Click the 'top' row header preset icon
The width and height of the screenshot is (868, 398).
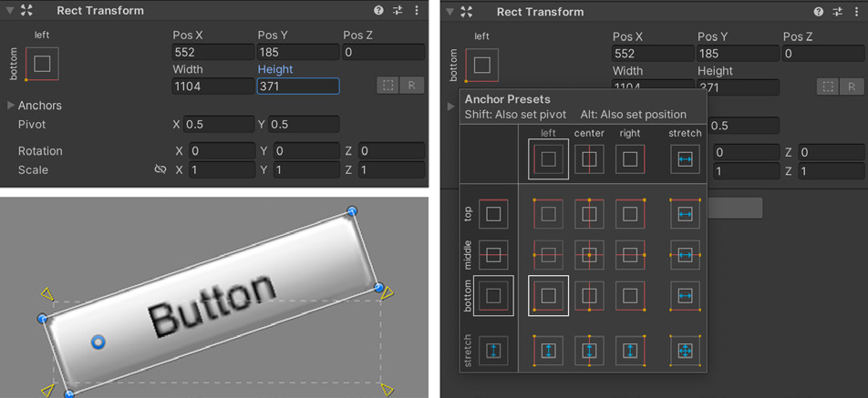[493, 214]
